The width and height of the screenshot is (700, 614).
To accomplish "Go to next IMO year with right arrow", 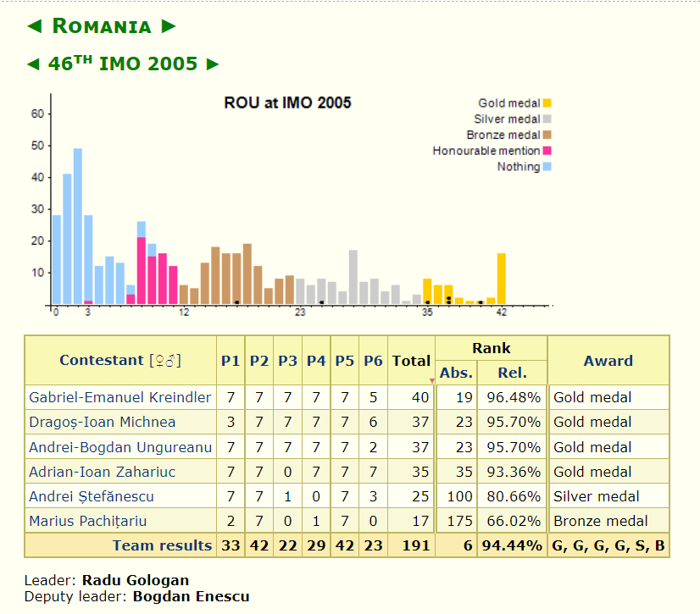I will coord(213,64).
